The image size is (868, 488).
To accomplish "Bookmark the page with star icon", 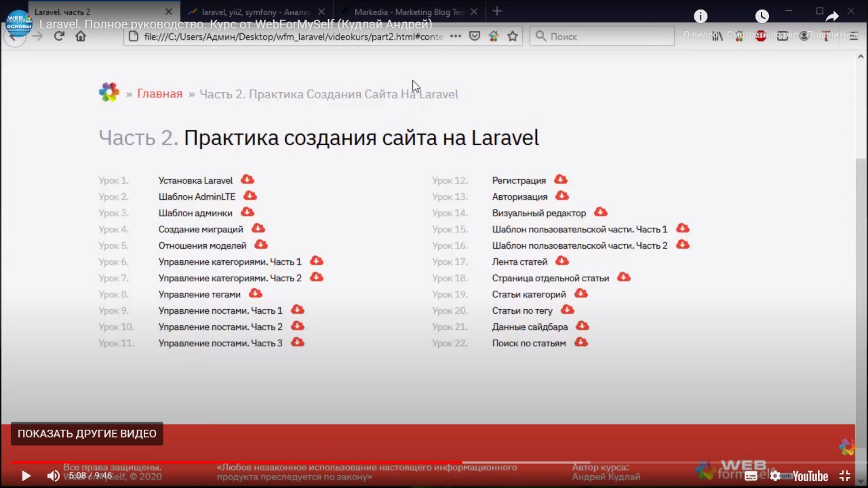I will (x=513, y=37).
